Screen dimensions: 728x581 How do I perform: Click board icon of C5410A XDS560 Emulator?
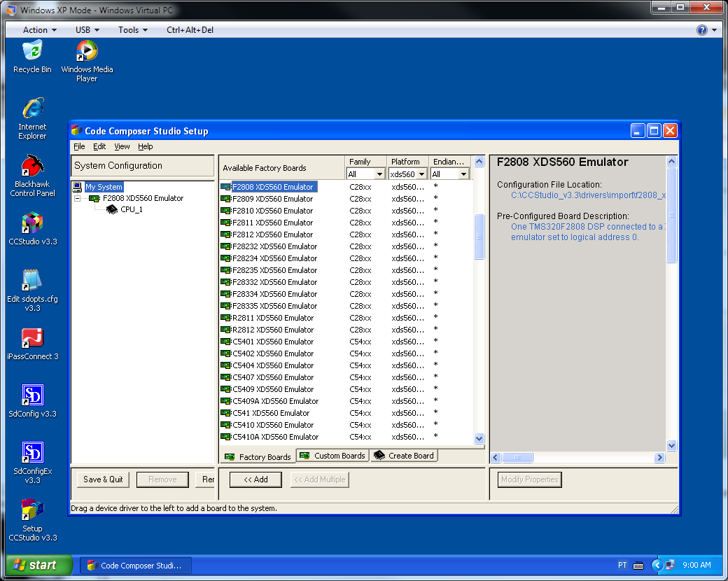coord(225,437)
